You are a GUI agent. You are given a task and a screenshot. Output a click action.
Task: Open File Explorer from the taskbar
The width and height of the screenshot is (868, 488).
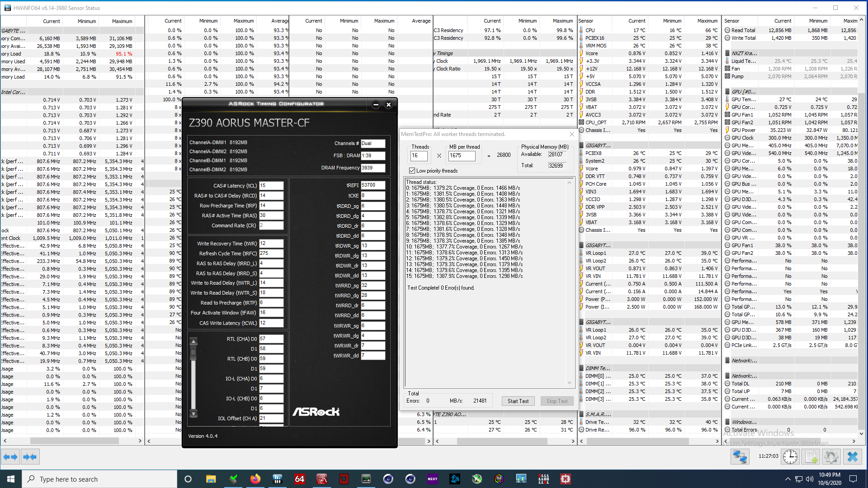211,479
